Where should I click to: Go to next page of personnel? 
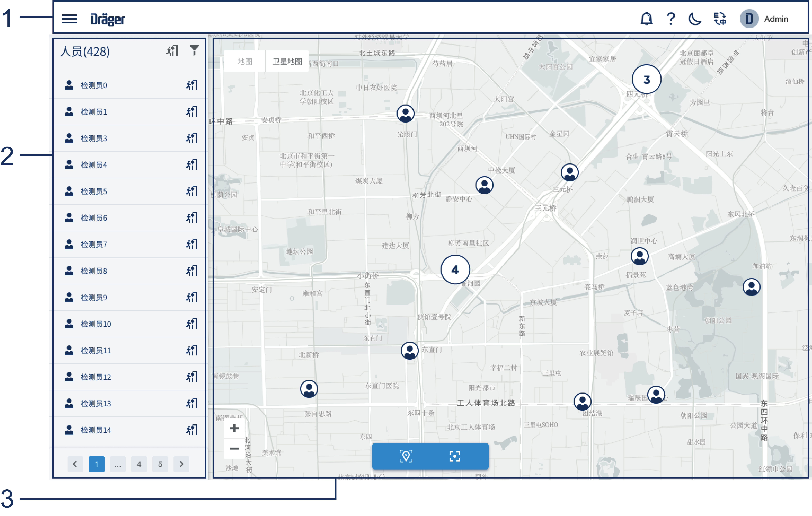[181, 464]
